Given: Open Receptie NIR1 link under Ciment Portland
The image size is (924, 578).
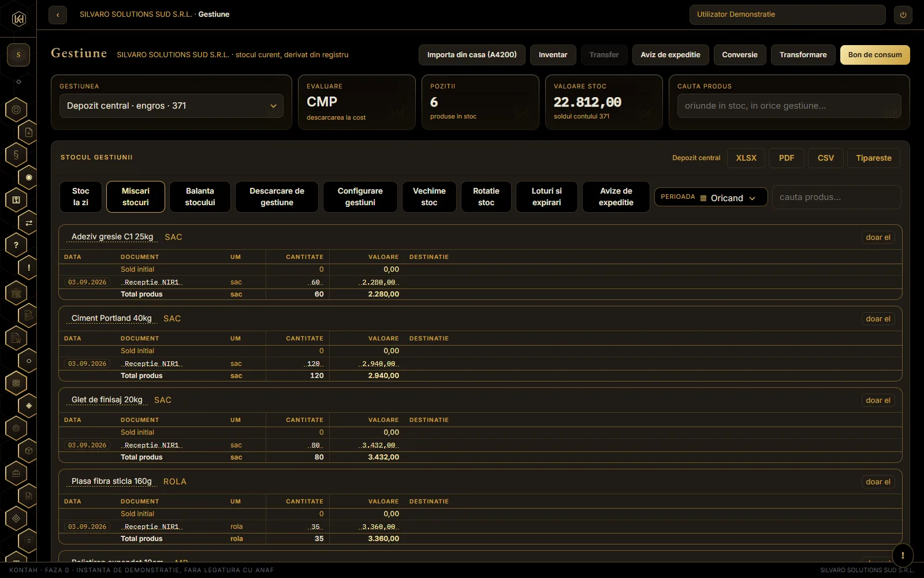Looking at the screenshot, I should pos(152,364).
